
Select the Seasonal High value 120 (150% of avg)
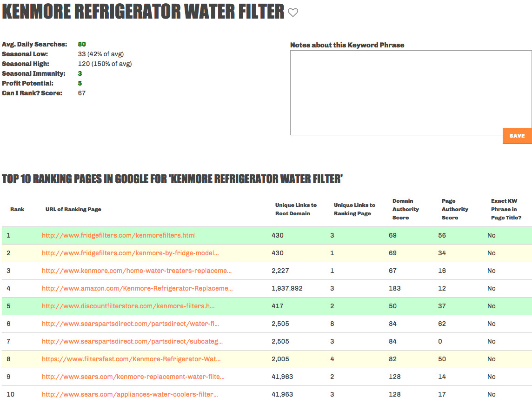pos(105,64)
